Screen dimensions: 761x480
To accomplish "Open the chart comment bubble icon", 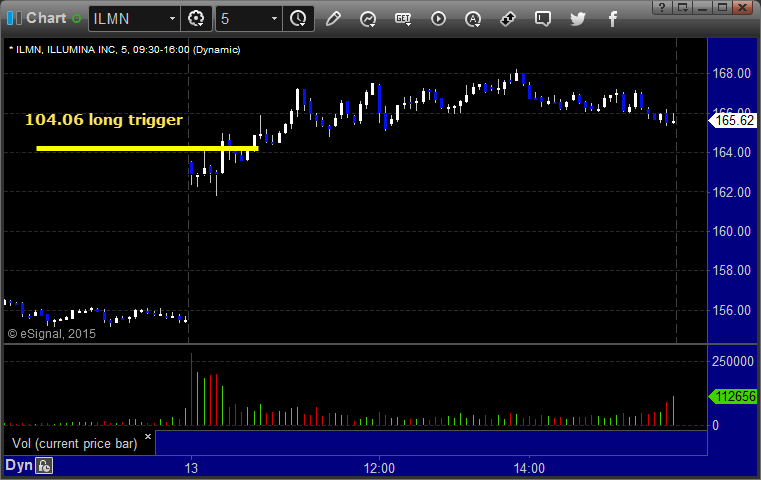I will point(543,19).
